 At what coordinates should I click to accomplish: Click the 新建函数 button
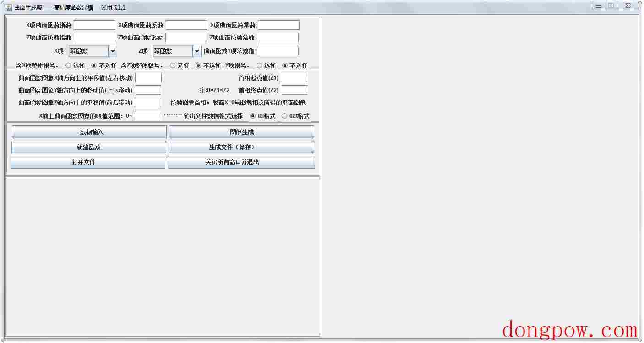pos(89,147)
